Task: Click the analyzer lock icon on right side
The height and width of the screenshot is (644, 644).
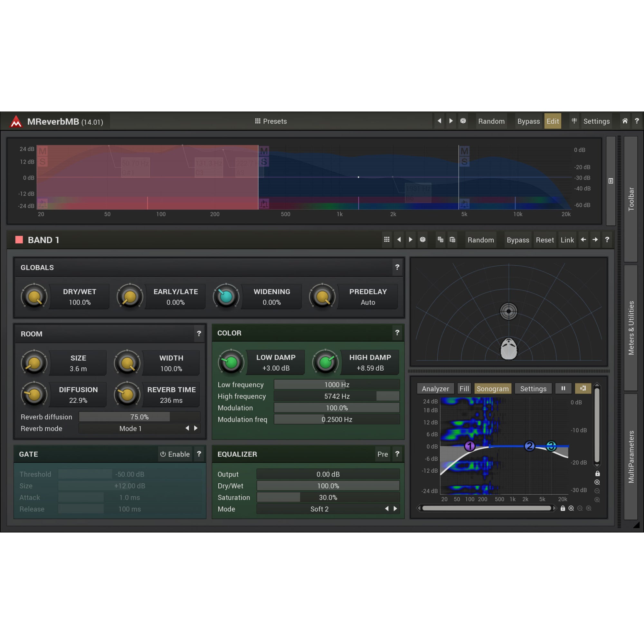Action: pos(597,474)
